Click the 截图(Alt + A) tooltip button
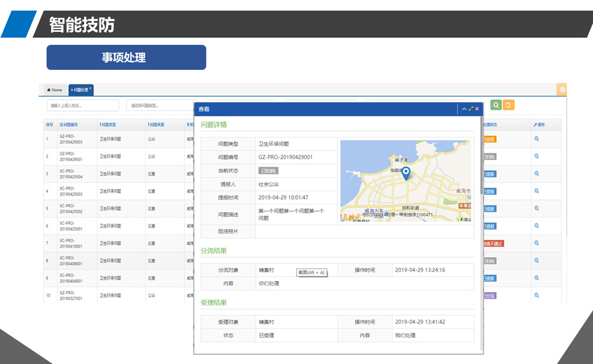Viewport: 593px width, 364px height. 312,272
